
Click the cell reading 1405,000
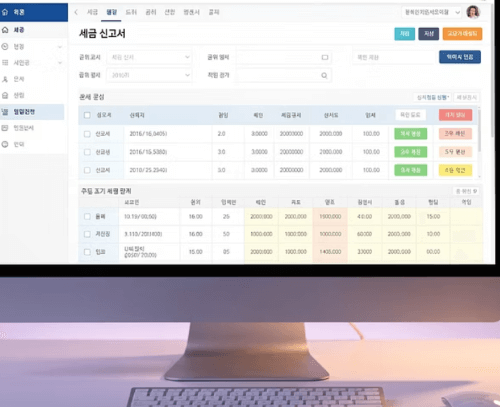tap(330, 252)
